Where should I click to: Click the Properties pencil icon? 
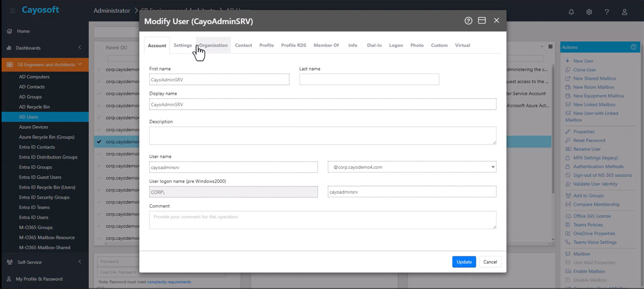click(568, 131)
